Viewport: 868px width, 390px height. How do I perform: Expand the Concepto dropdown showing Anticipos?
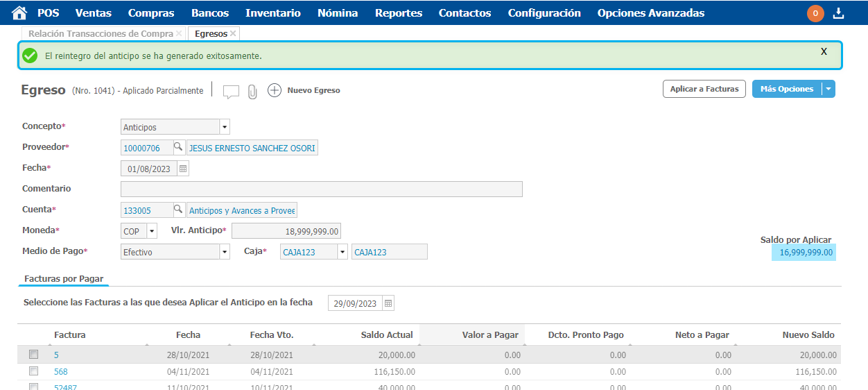224,127
